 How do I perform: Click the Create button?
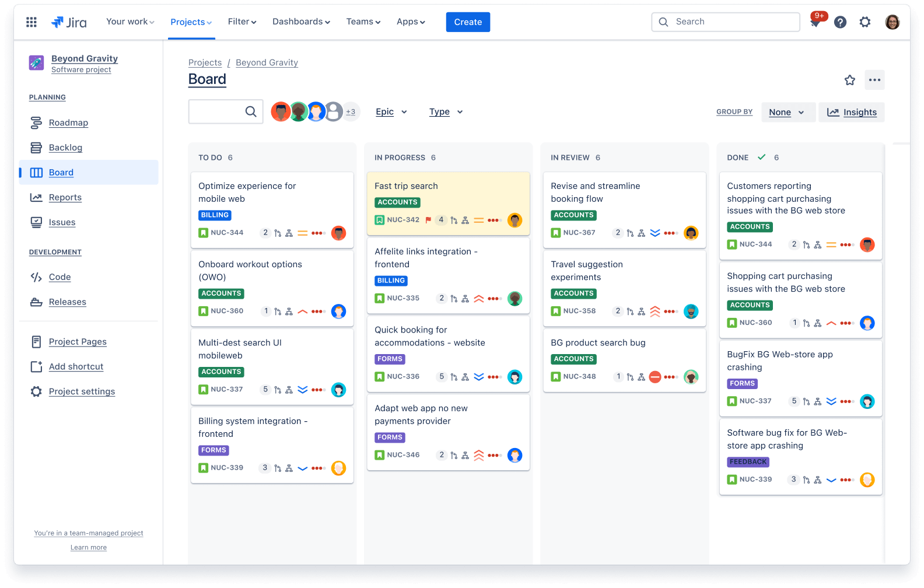click(468, 22)
